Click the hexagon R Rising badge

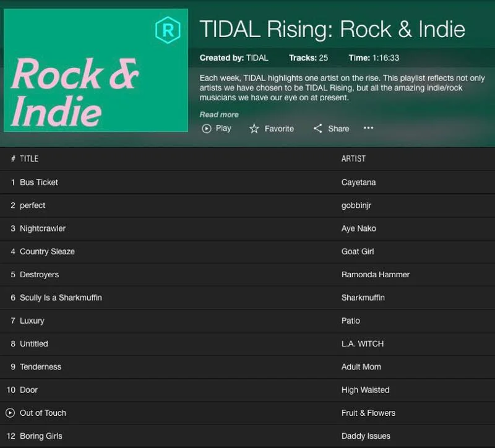tap(168, 30)
